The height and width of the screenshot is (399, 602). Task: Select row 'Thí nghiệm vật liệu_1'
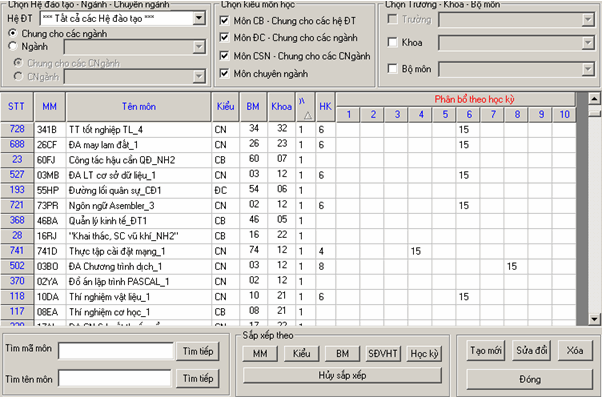tap(288, 297)
